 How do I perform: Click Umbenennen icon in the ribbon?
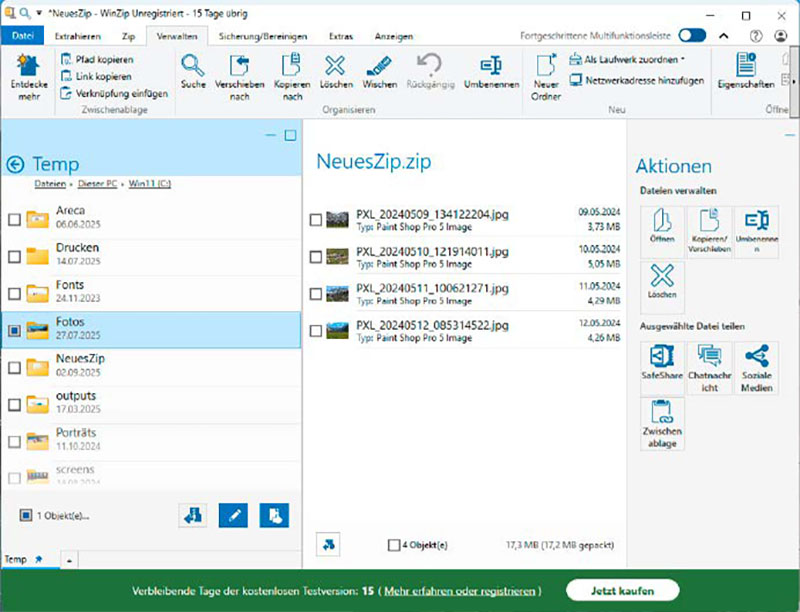(x=491, y=67)
